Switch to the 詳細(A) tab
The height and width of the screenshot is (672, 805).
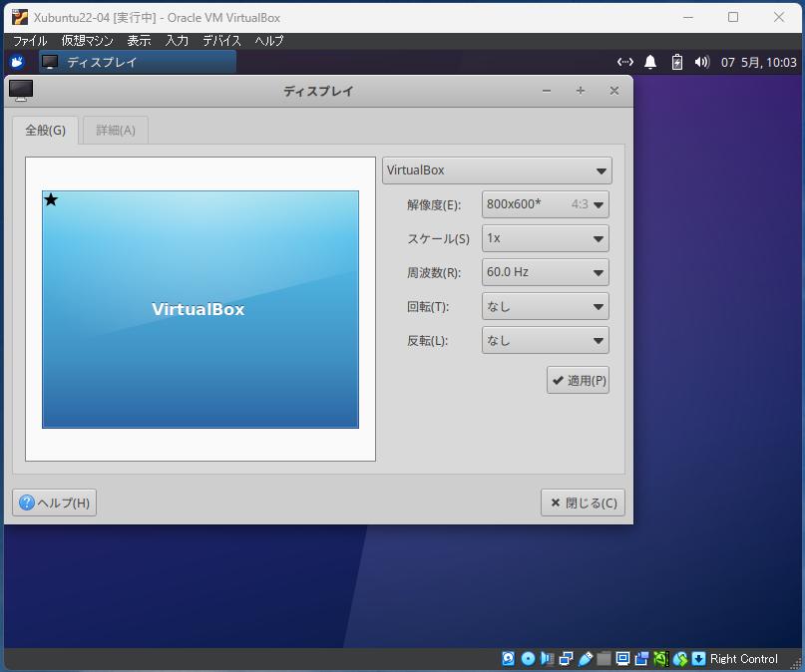(116, 131)
